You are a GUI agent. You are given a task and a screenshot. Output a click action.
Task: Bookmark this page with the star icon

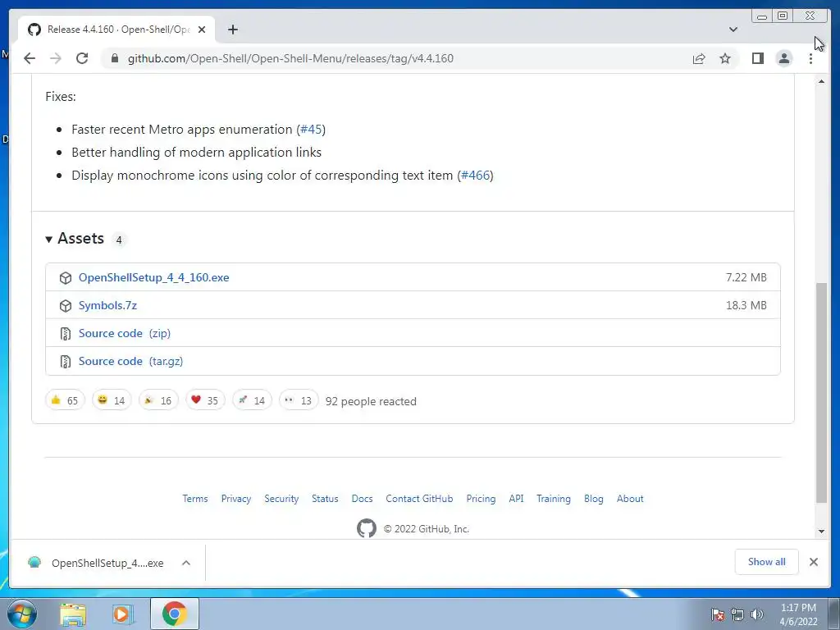(x=725, y=58)
